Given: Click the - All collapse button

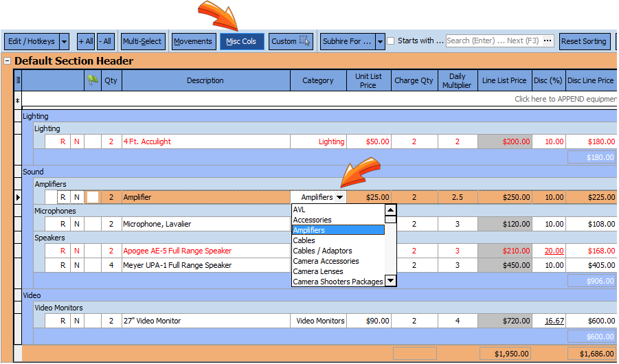Looking at the screenshot, I should 105,41.
